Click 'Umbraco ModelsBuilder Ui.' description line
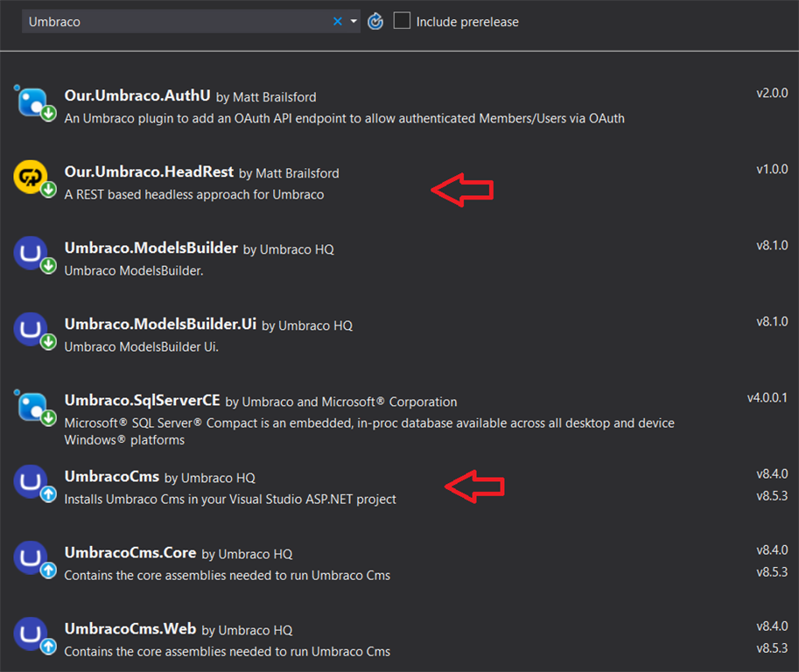 pyautogui.click(x=141, y=347)
